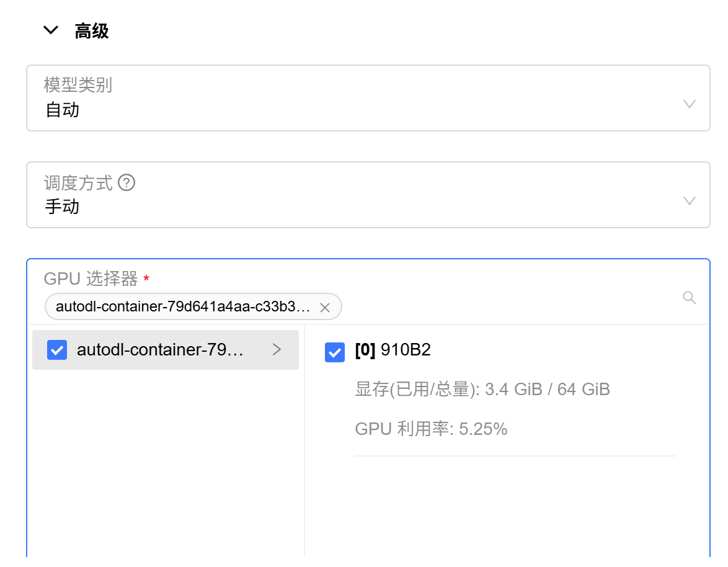Screen dimensions: 728x567
Task: Click the 调度方式 field label
Action: [x=78, y=183]
